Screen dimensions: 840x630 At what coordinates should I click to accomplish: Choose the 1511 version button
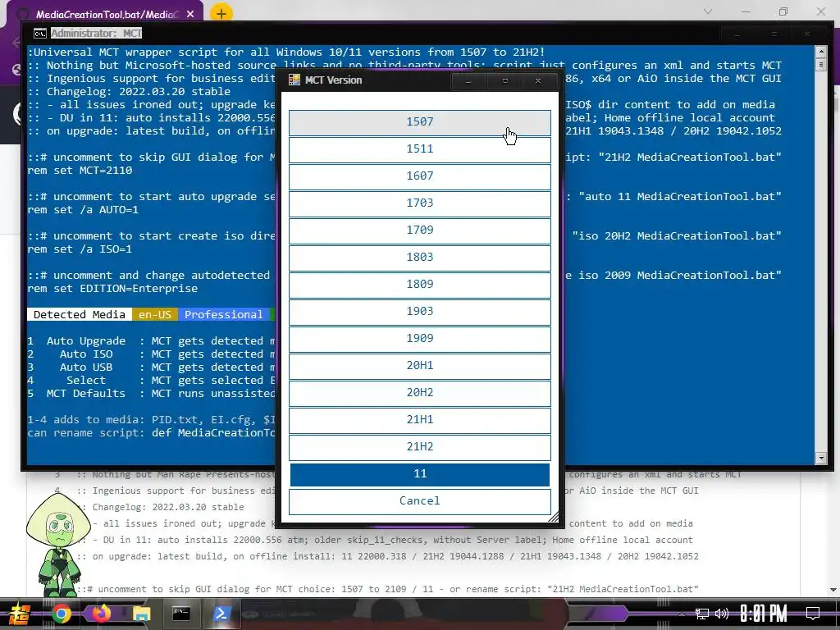[x=419, y=149]
